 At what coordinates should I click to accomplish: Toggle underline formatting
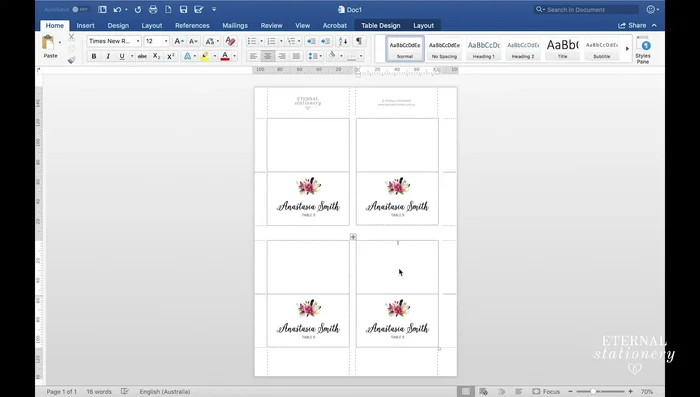click(122, 56)
